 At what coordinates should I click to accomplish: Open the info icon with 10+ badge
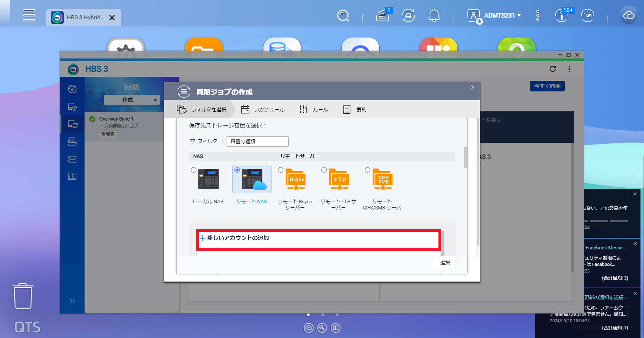coord(562,15)
